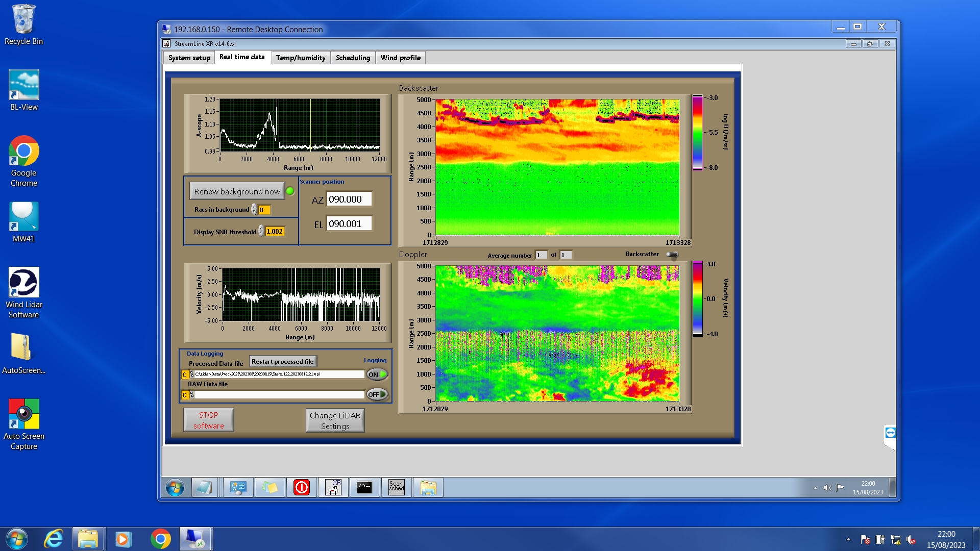Open command prompt icon in remote taskbar
Image resolution: width=980 pixels, height=551 pixels.
[364, 487]
